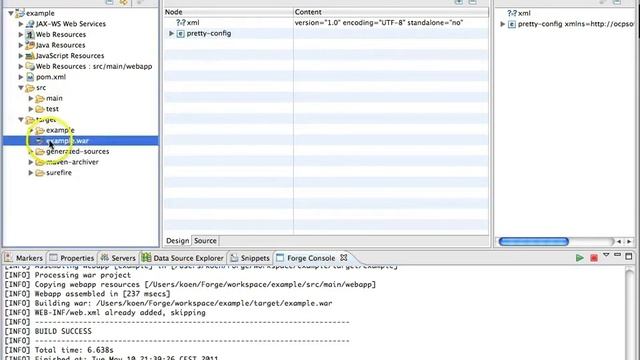Click "WEB-INF/web.xml already added, skipping" line
This screenshot has height=360, width=640.
click(x=105, y=313)
